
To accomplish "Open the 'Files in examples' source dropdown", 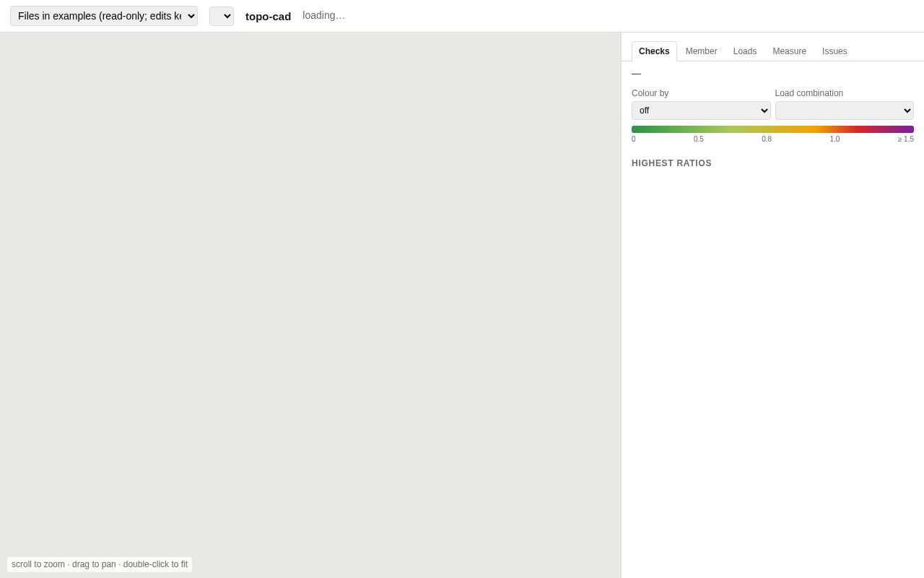I will pyautogui.click(x=104, y=16).
